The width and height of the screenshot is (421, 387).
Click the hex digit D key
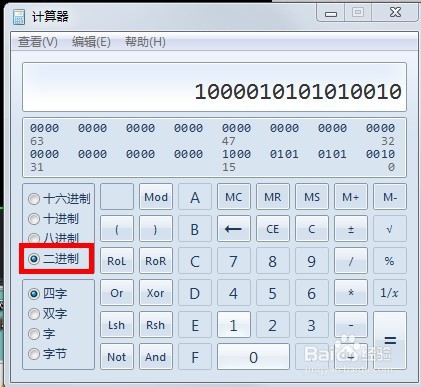(195, 293)
